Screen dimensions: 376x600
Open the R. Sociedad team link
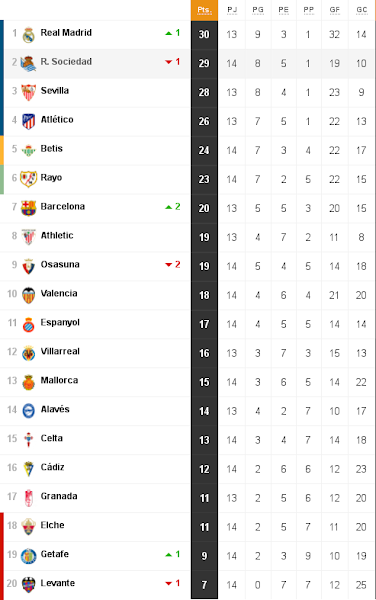66,62
